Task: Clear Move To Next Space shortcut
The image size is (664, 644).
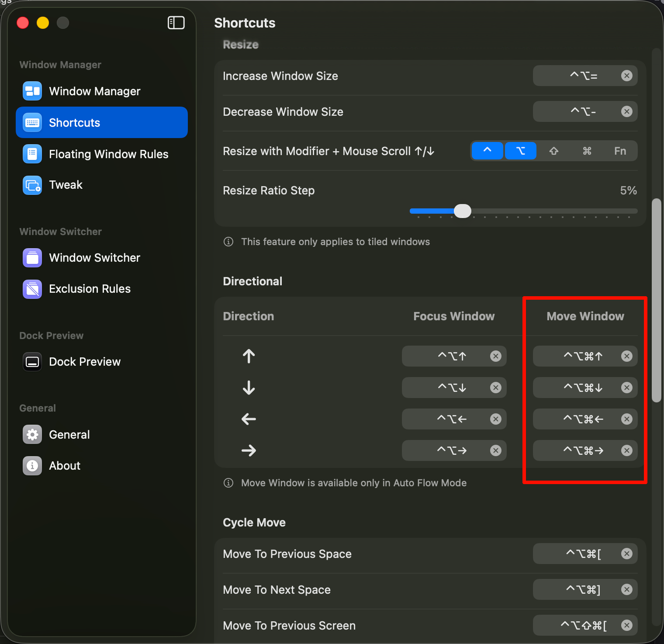Action: point(627,589)
